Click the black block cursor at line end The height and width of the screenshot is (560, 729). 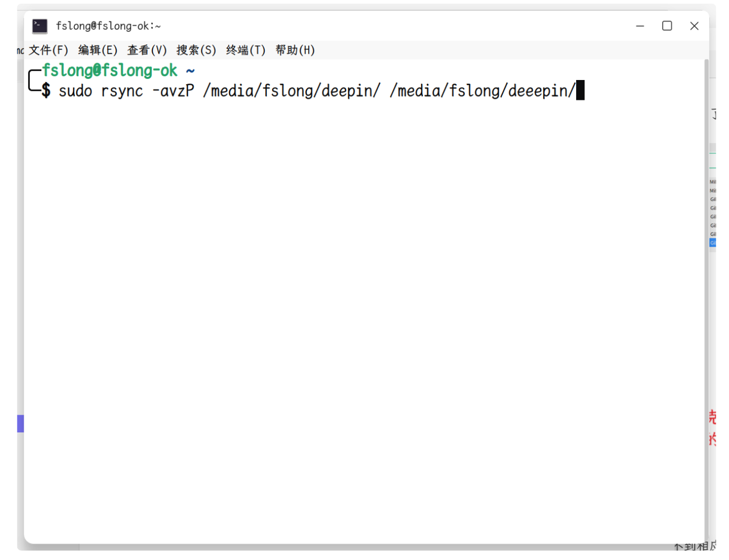coord(580,90)
